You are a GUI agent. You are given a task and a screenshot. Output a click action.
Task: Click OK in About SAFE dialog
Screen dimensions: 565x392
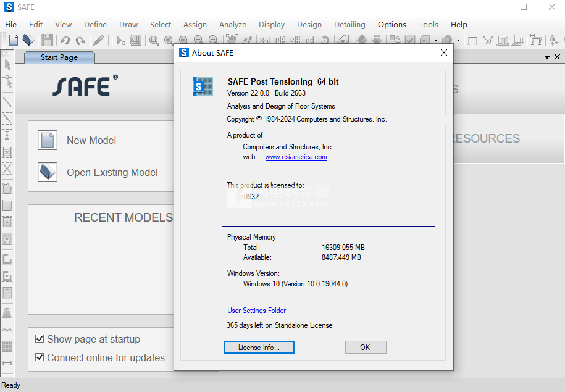[x=366, y=348]
